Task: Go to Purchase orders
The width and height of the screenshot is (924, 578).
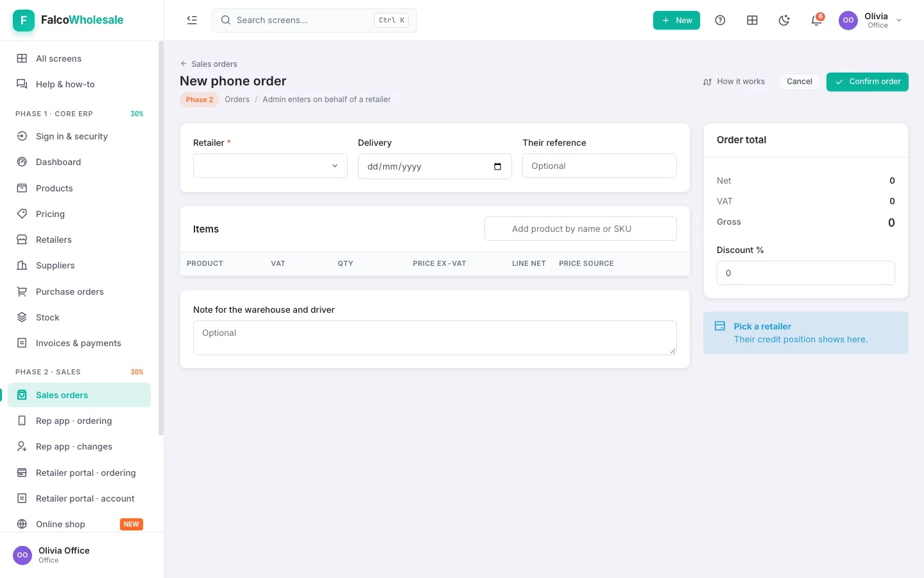Action: [x=80, y=292]
